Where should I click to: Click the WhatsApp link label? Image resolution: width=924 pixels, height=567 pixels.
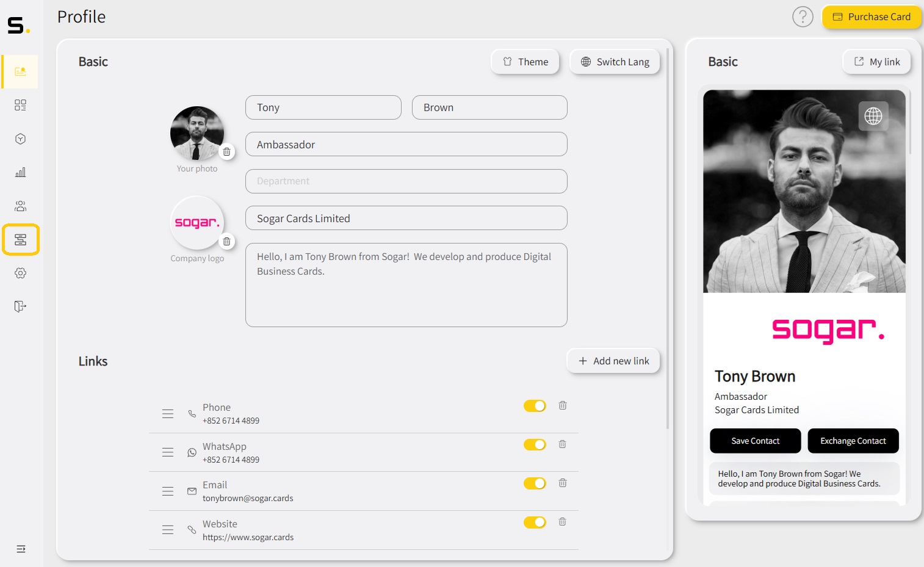[225, 446]
